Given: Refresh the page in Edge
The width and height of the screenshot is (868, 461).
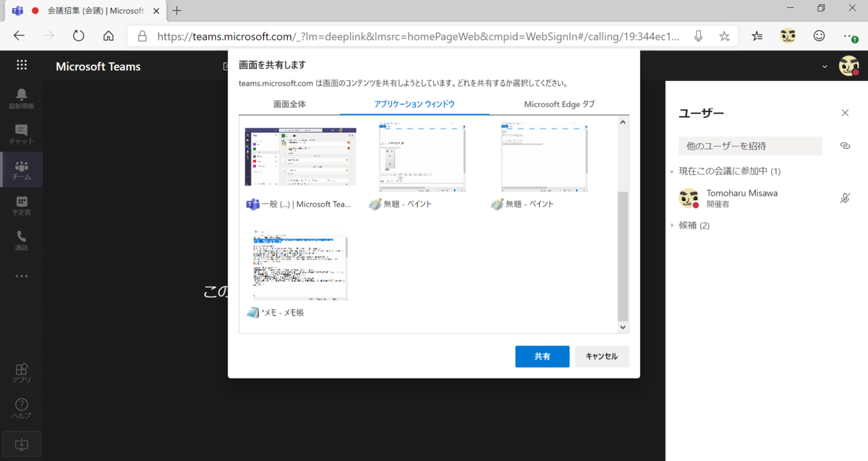Looking at the screenshot, I should point(79,36).
